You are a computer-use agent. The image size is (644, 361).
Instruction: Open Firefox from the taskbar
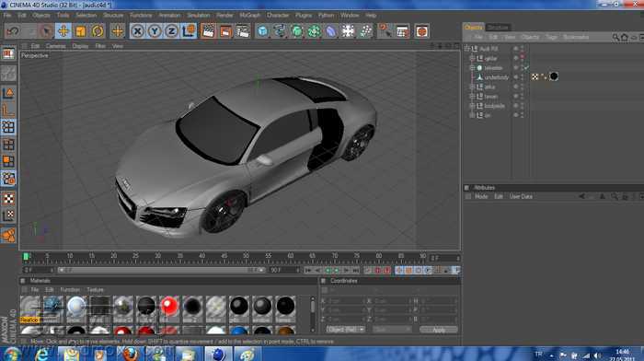(131, 354)
